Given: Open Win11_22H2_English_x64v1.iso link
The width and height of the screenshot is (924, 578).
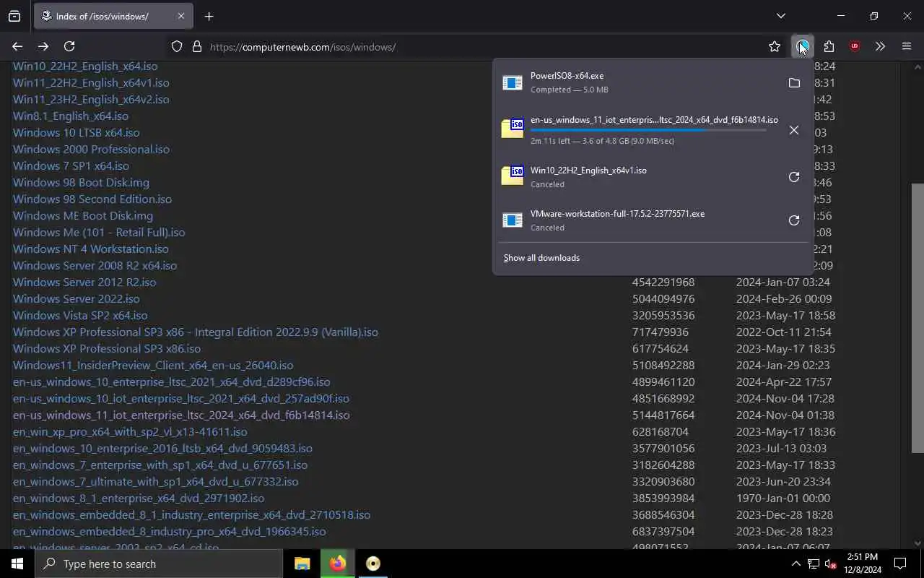Looking at the screenshot, I should tap(91, 82).
